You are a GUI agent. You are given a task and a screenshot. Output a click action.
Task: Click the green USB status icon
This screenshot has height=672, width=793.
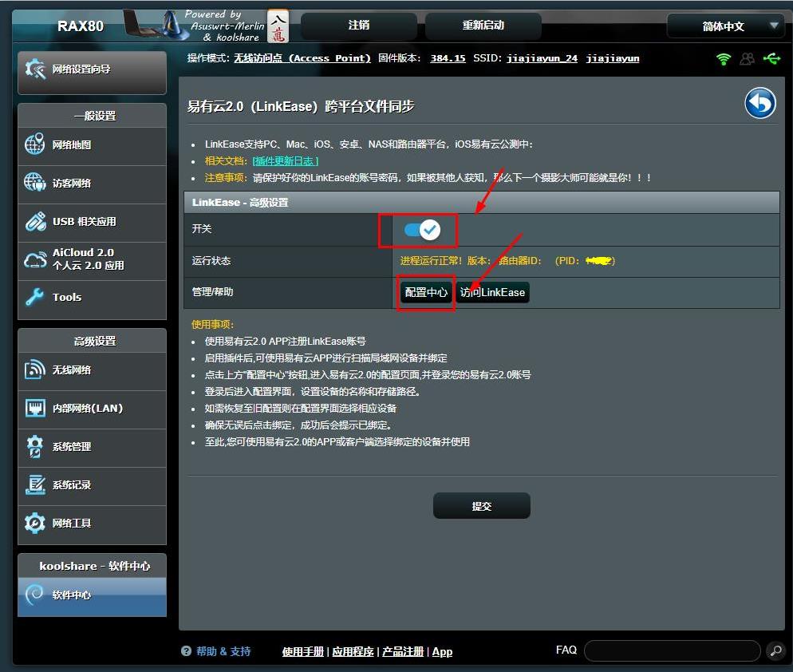[771, 59]
